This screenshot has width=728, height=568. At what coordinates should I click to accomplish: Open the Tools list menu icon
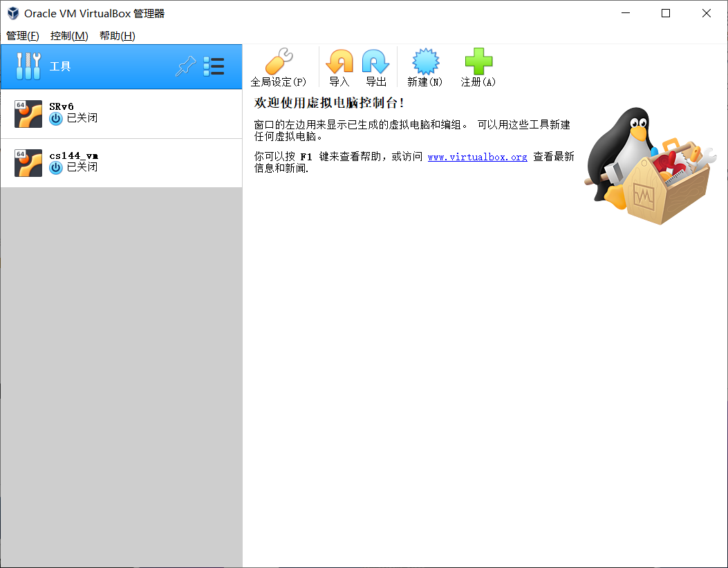point(214,66)
